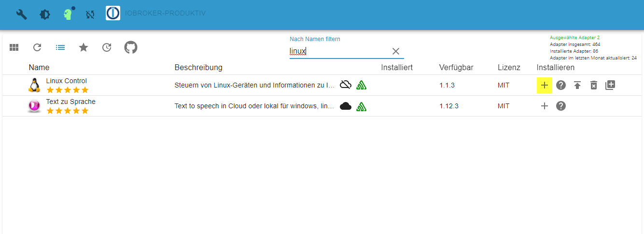The width and height of the screenshot is (644, 234).
Task: Toggle the theme brightness icon
Action: (45, 14)
